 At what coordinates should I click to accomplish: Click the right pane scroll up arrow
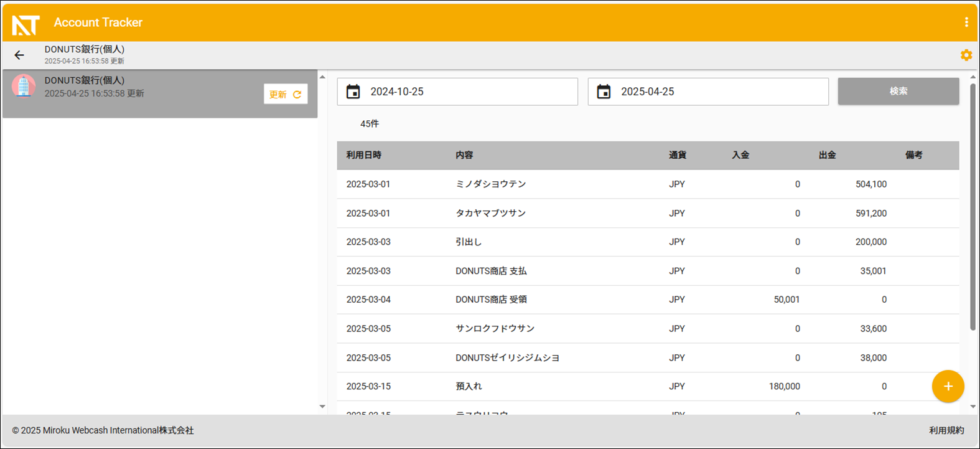pyautogui.click(x=973, y=77)
